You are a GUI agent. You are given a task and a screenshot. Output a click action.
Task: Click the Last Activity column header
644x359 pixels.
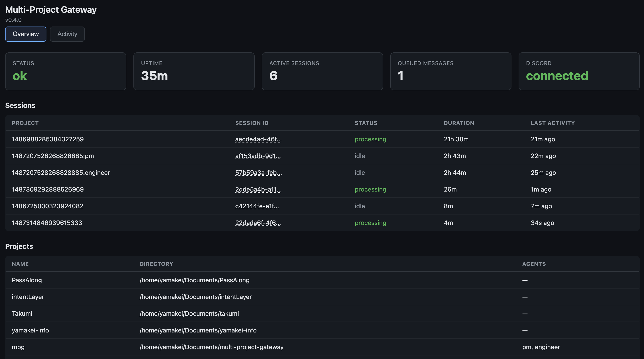click(553, 123)
